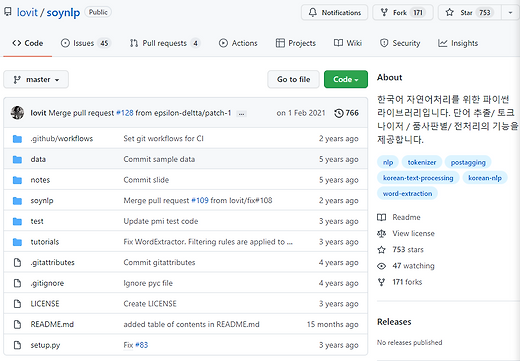Open the README.md file
This screenshot has height=361, width=520.
click(52, 324)
